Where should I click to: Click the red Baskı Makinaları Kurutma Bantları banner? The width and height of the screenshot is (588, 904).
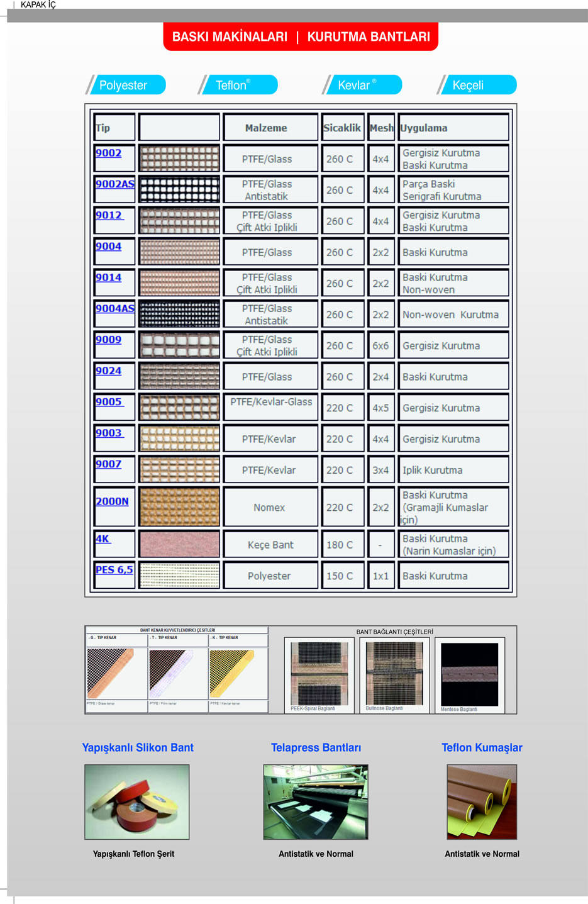point(301,36)
